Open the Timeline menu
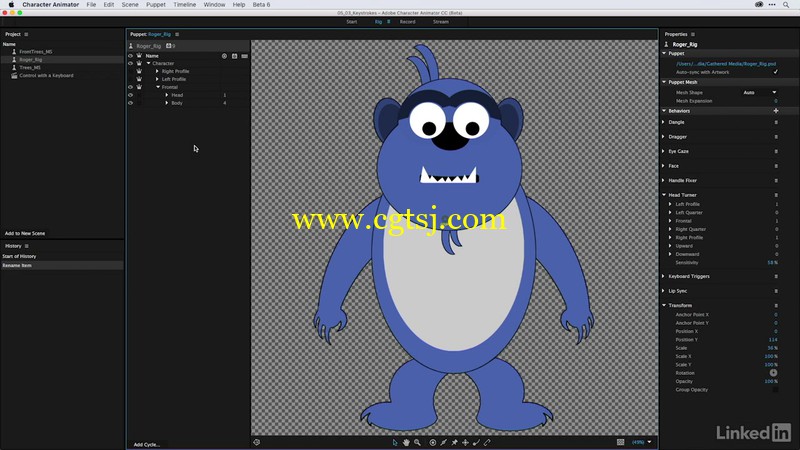Screen dimensions: 800x450 [184, 5]
